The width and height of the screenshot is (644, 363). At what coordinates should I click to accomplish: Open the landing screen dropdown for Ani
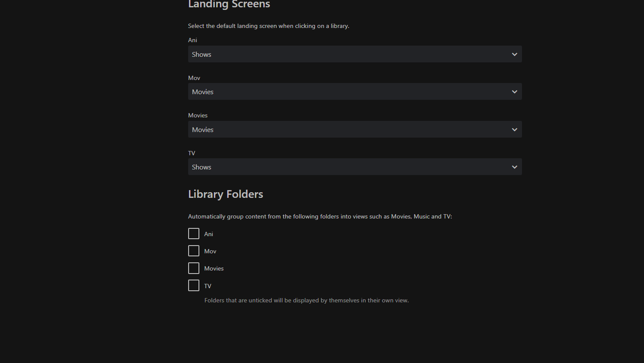tap(354, 54)
